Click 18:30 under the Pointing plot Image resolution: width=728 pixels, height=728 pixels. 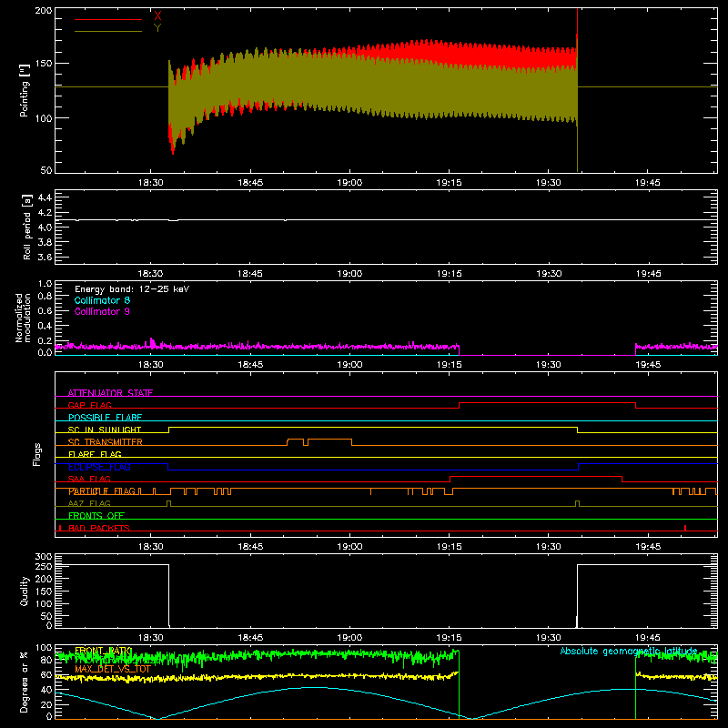[150, 183]
